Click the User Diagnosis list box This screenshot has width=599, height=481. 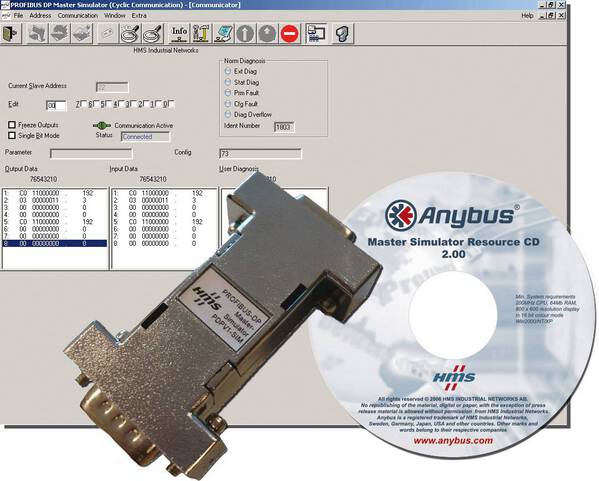point(274,228)
